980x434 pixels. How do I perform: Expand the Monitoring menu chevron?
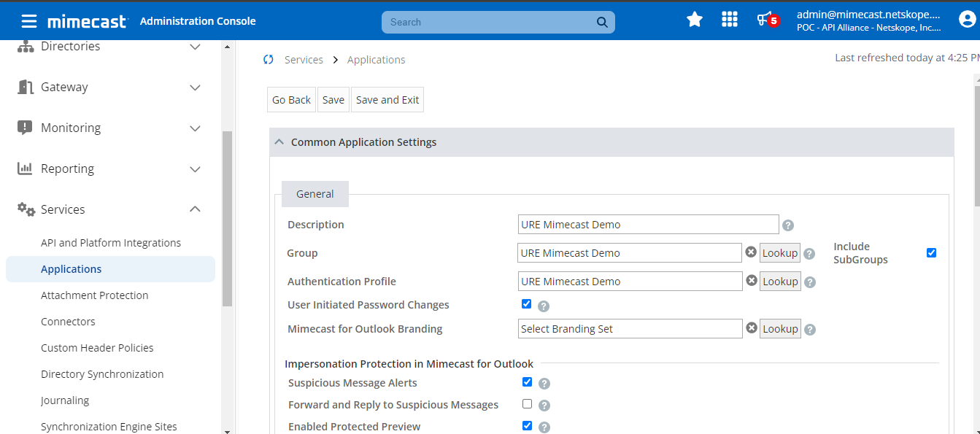pos(195,128)
